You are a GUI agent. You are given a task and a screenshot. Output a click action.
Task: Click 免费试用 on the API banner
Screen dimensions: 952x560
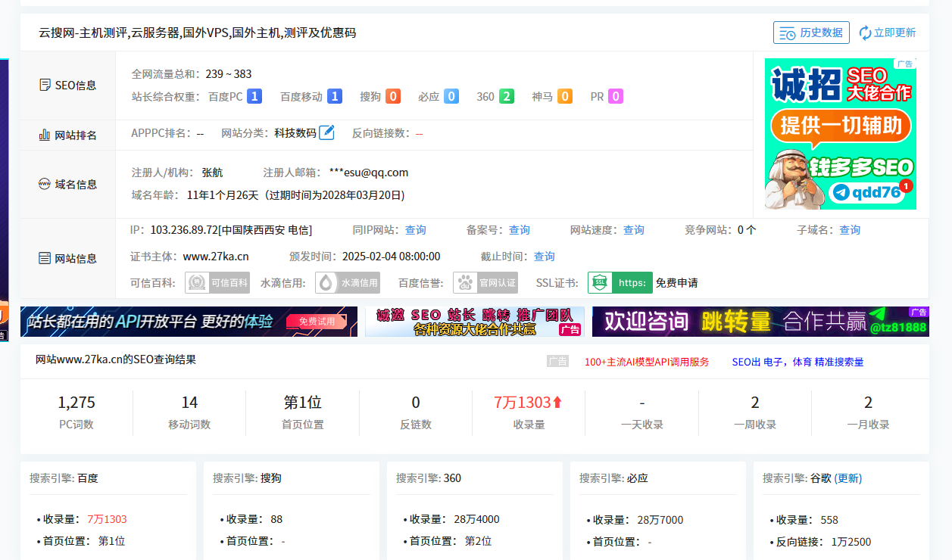(x=316, y=322)
